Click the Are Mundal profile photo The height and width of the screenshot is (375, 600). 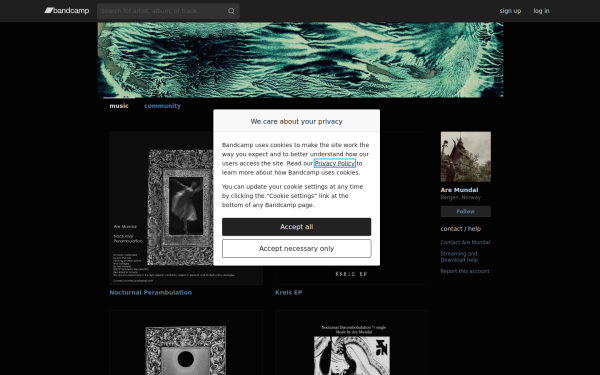(466, 157)
